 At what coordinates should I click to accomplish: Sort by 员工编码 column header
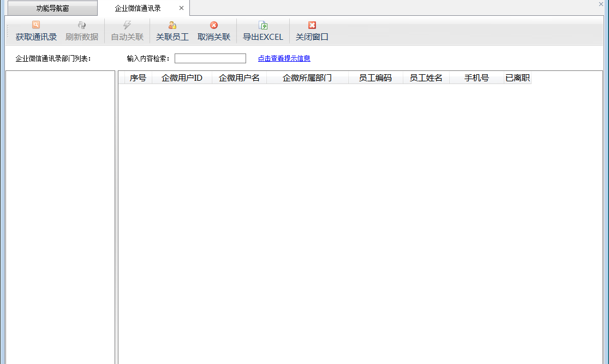(x=375, y=78)
